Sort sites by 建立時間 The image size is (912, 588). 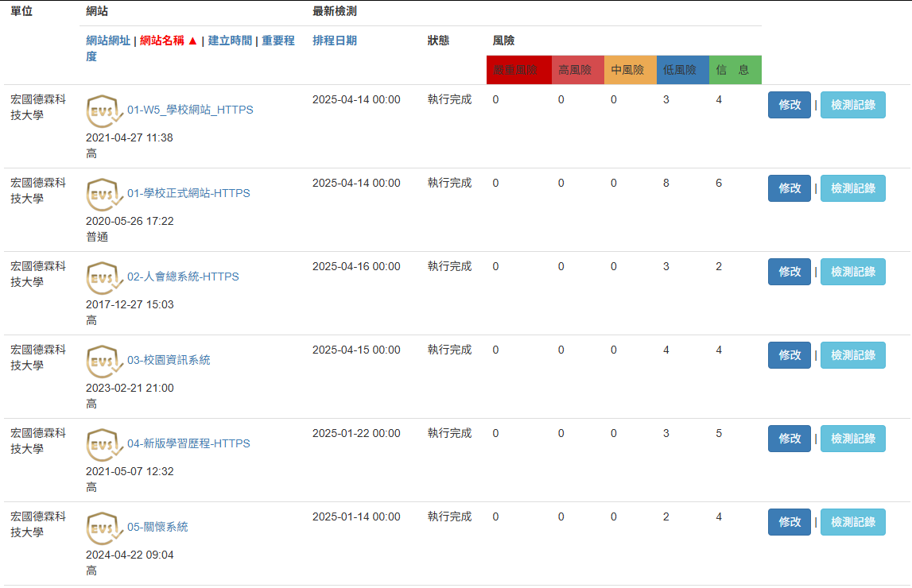230,41
